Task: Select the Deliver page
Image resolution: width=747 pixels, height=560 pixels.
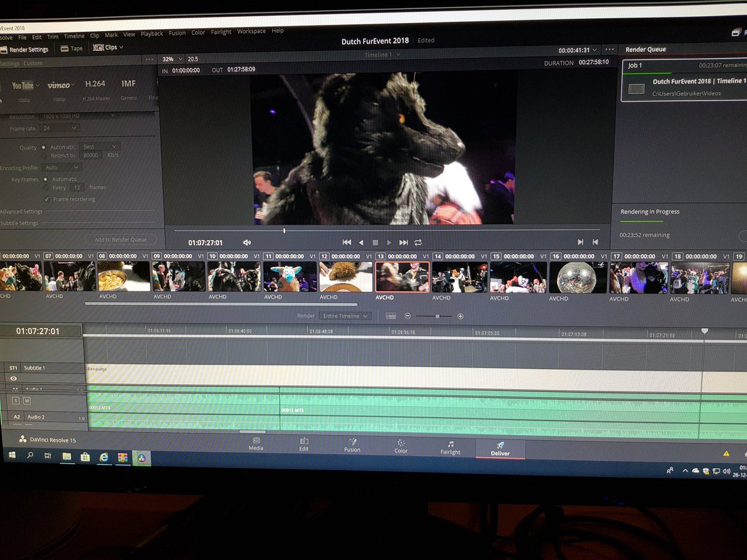Action: [x=500, y=449]
